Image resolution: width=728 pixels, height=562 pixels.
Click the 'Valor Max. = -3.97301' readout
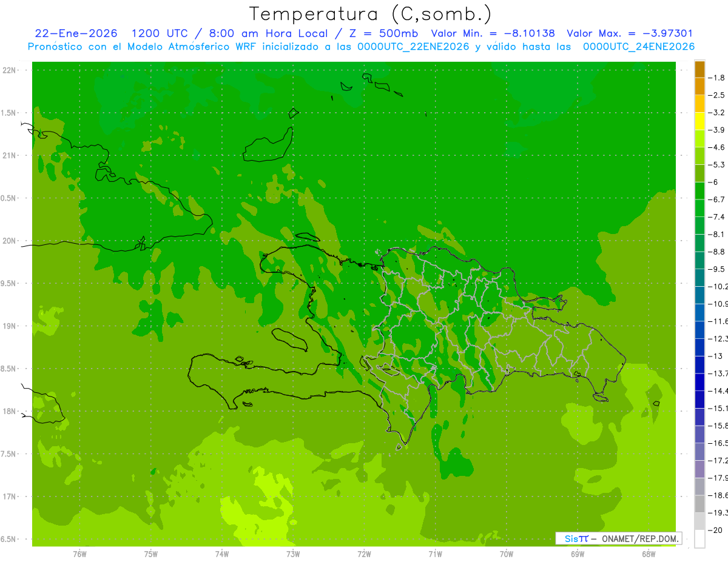click(630, 33)
